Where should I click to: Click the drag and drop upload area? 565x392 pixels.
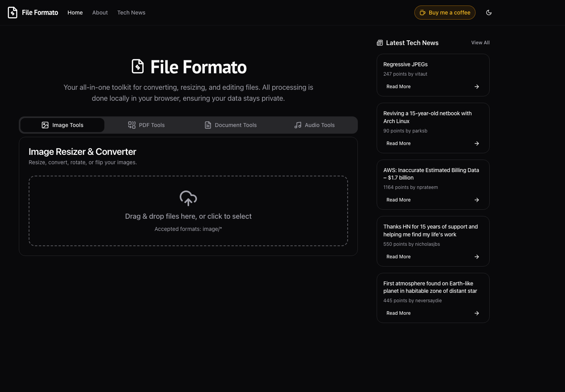pos(188,211)
